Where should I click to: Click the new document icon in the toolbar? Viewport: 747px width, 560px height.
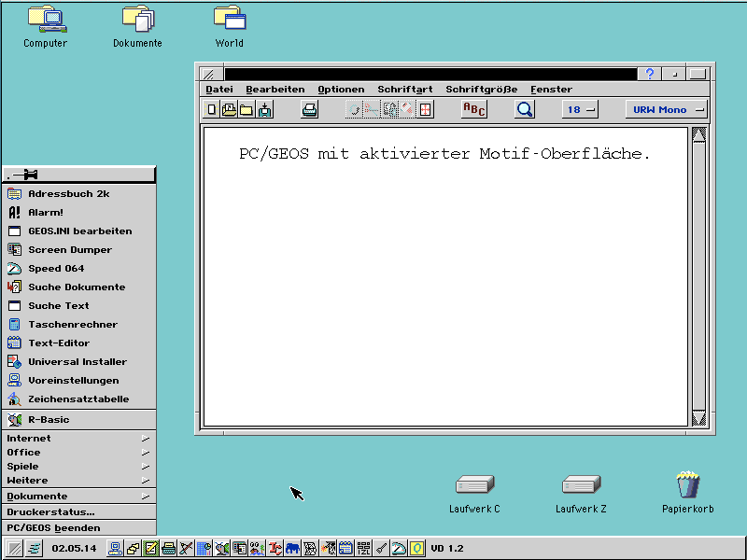[x=212, y=110]
